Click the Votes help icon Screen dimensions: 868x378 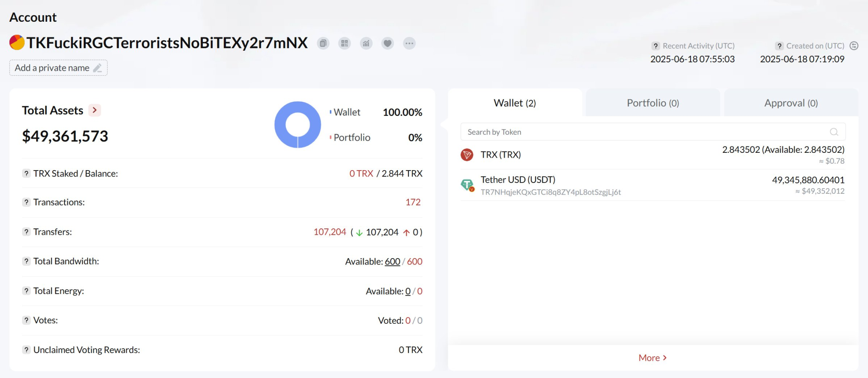tap(26, 320)
